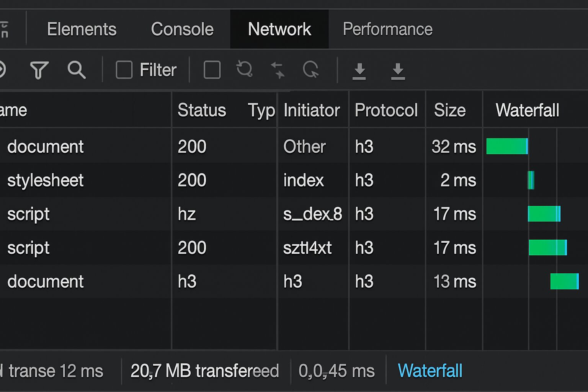Click the 13 ms size cell
Viewport: 588px width, 392px height.
coord(455,281)
